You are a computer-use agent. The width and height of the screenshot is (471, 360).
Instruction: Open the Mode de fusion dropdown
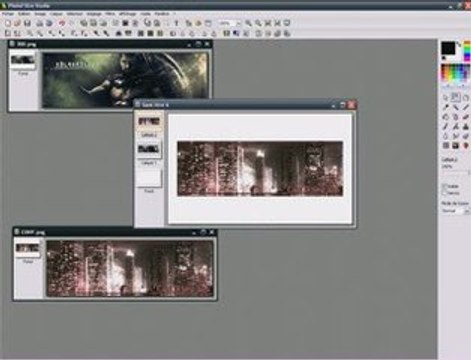pyautogui.click(x=455, y=211)
